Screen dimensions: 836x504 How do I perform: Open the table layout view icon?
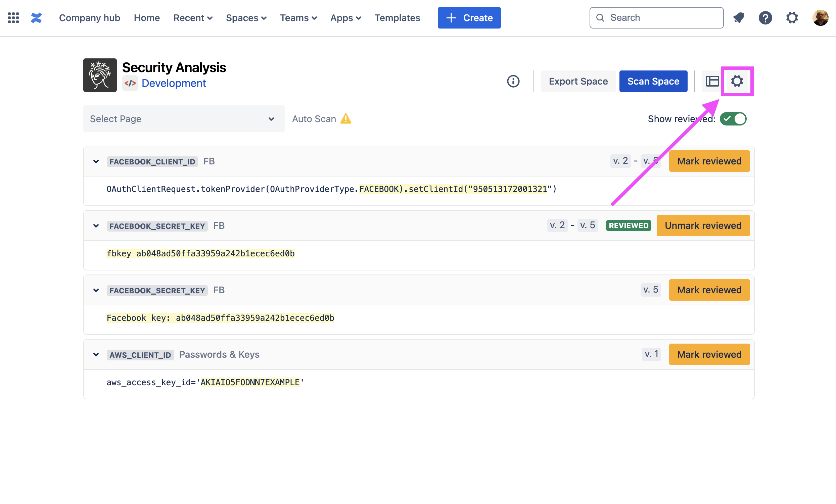point(712,81)
